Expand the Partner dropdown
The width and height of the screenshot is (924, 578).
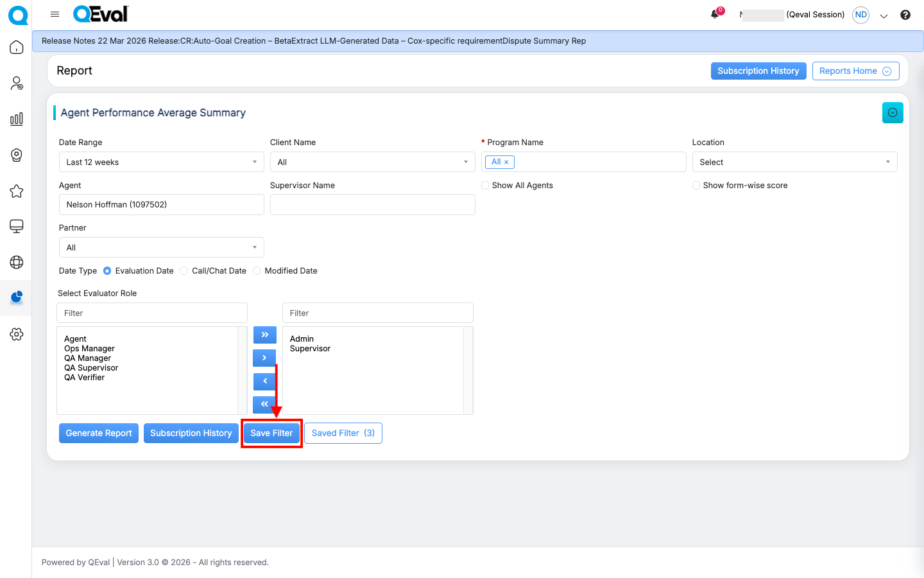(161, 247)
